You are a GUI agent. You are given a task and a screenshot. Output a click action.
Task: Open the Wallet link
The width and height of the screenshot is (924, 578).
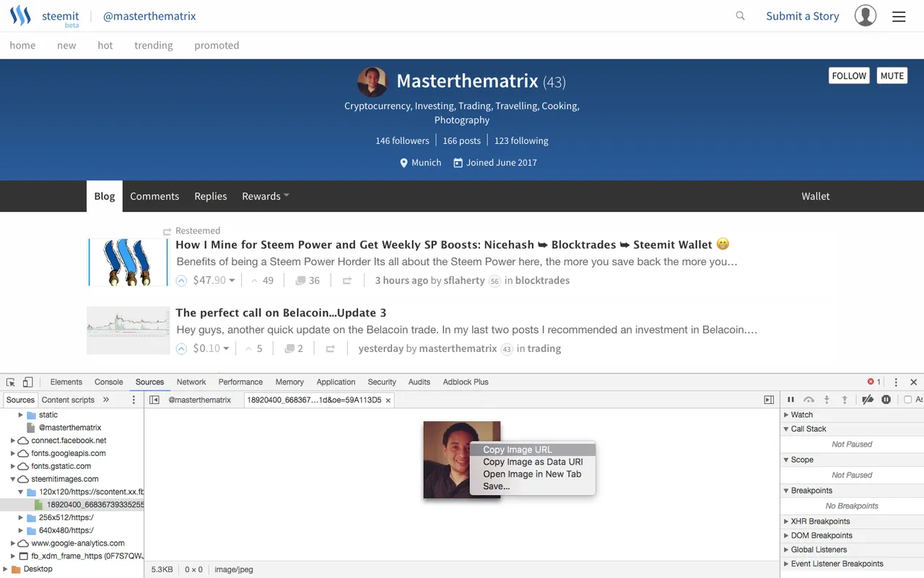816,196
